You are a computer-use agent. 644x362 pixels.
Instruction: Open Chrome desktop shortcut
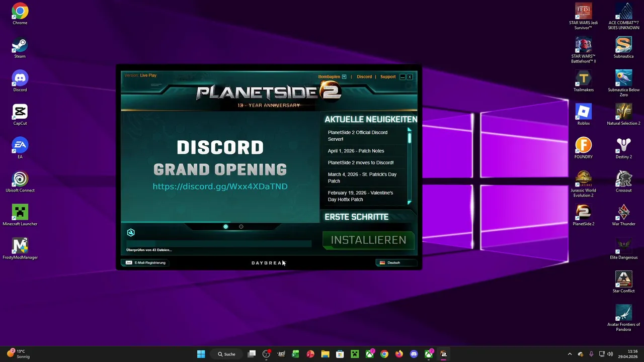pos(20,14)
